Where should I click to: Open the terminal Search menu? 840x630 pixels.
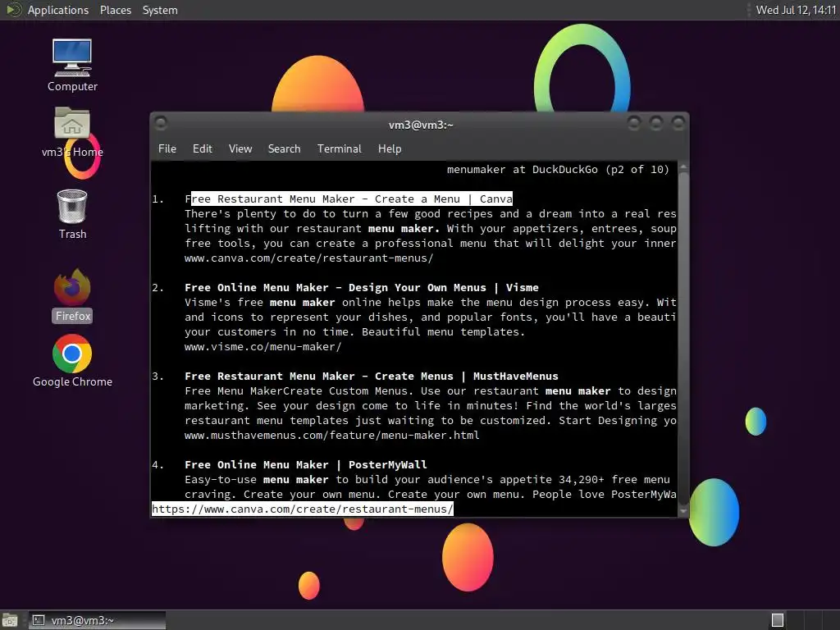284,149
